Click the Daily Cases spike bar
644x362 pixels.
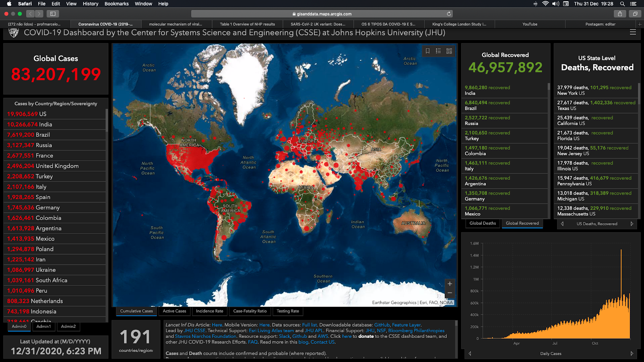pos(621,294)
